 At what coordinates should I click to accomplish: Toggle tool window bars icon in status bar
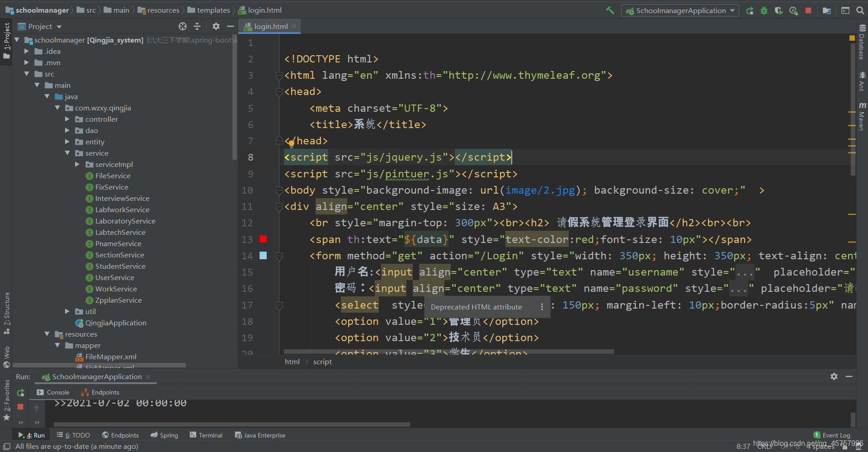7,447
